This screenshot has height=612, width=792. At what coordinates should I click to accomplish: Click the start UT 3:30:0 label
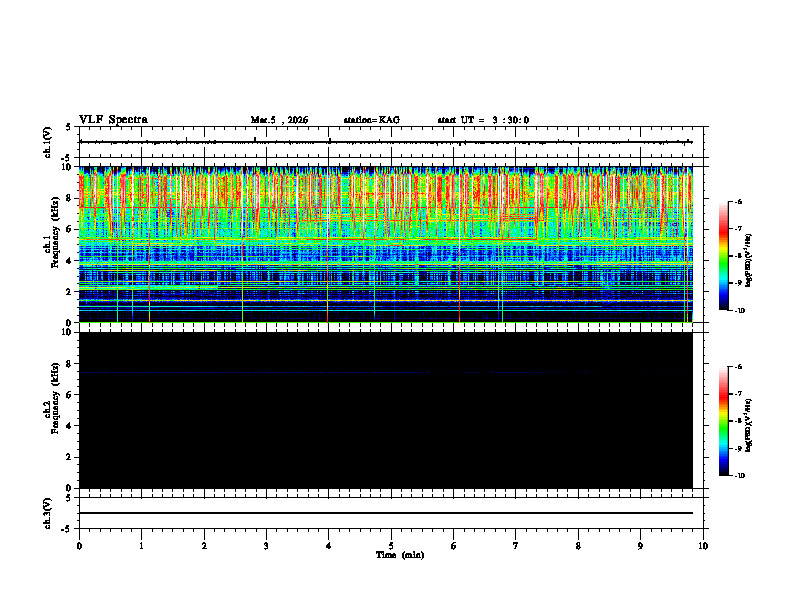point(483,120)
